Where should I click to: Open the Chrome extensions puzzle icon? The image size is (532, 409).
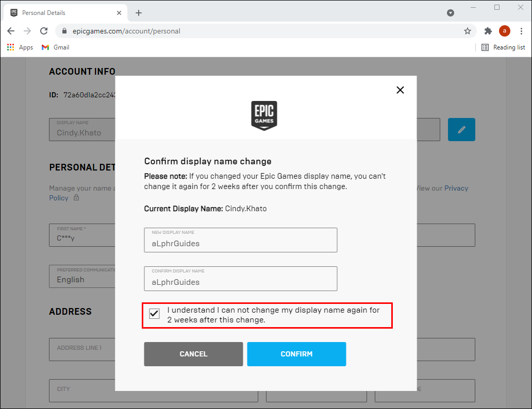488,31
